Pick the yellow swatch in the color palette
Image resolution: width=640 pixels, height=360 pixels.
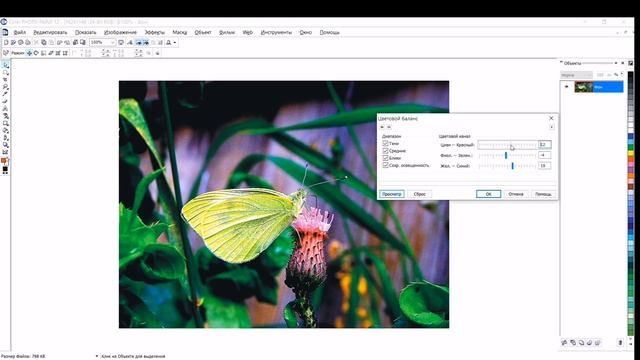(x=631, y=153)
